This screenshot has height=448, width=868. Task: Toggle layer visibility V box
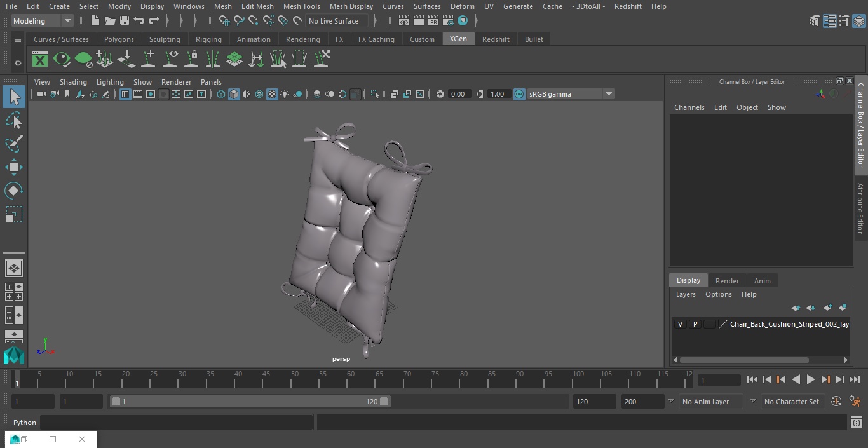tap(680, 324)
